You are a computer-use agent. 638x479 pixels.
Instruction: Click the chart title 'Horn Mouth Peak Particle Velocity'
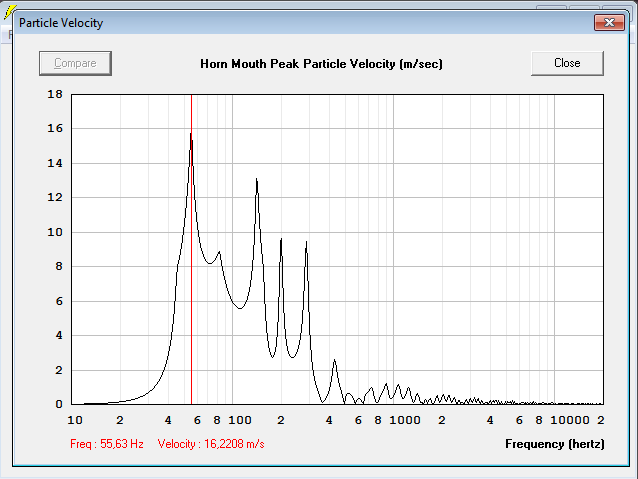coord(321,64)
